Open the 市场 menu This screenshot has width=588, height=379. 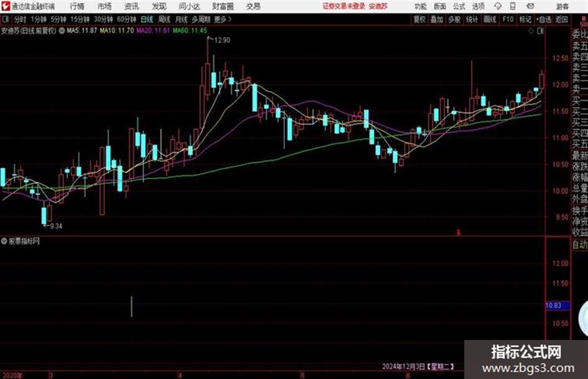coord(105,6)
